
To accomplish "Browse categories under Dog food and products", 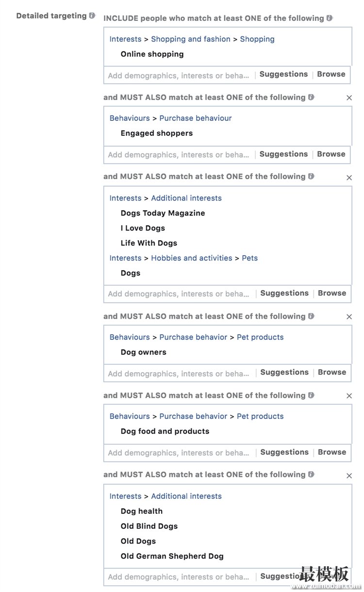I will coord(332,452).
